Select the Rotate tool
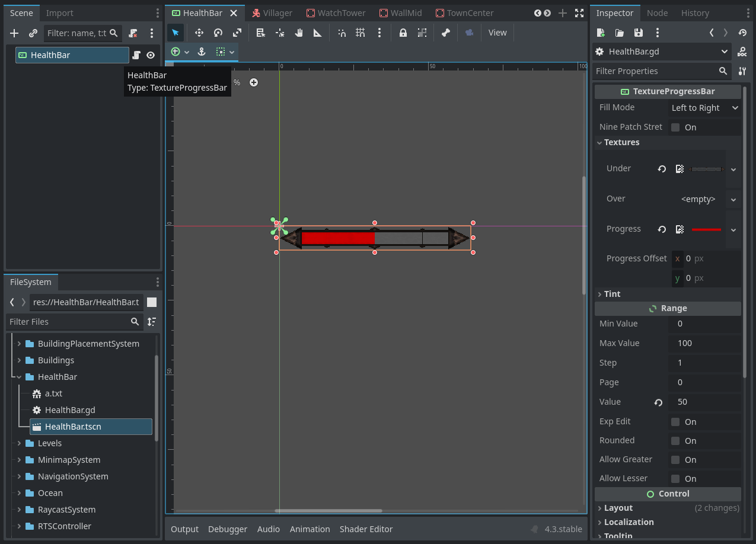Image resolution: width=756 pixels, height=544 pixels. [x=219, y=33]
